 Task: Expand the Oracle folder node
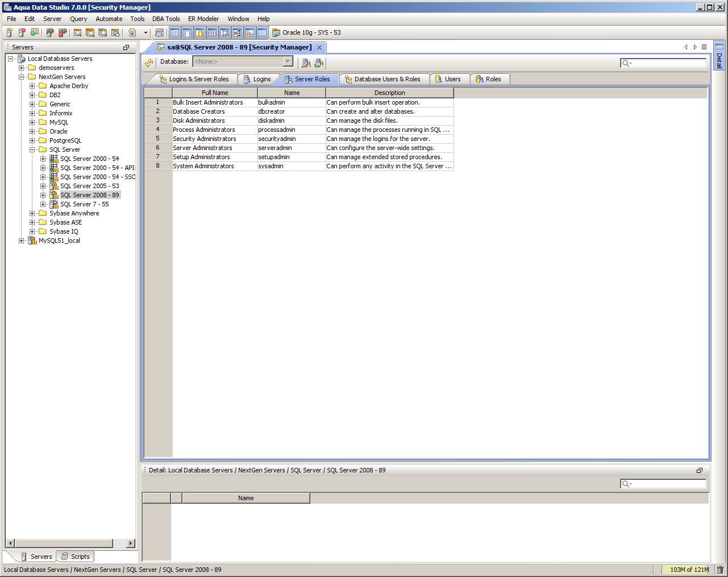pyautogui.click(x=32, y=131)
